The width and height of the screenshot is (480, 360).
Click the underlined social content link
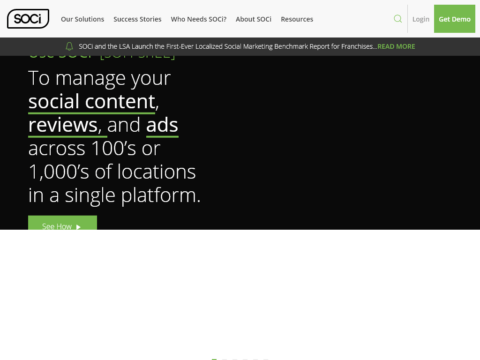pos(92,103)
